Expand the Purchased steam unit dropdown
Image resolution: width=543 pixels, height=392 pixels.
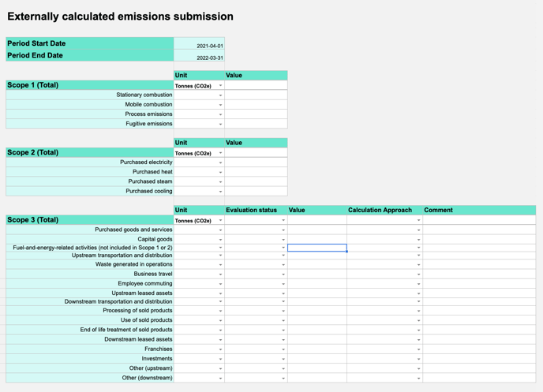click(220, 182)
